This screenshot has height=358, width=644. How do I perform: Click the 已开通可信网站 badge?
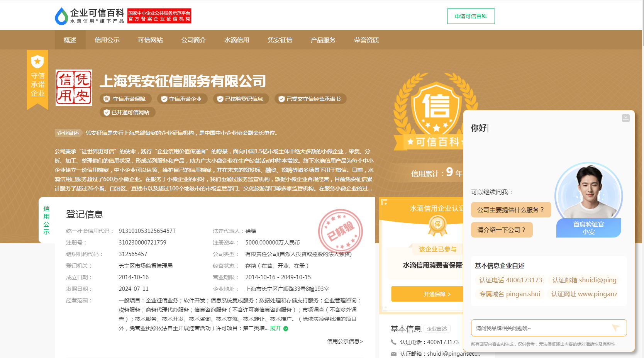127,112
